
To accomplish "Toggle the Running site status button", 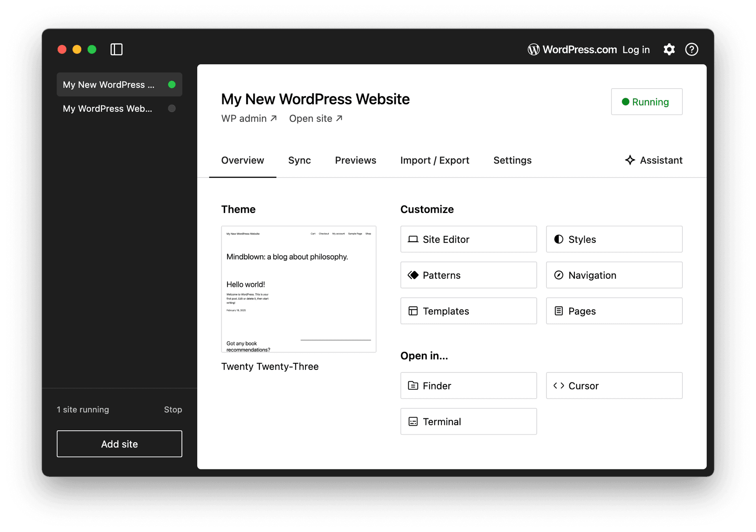I will coord(647,102).
